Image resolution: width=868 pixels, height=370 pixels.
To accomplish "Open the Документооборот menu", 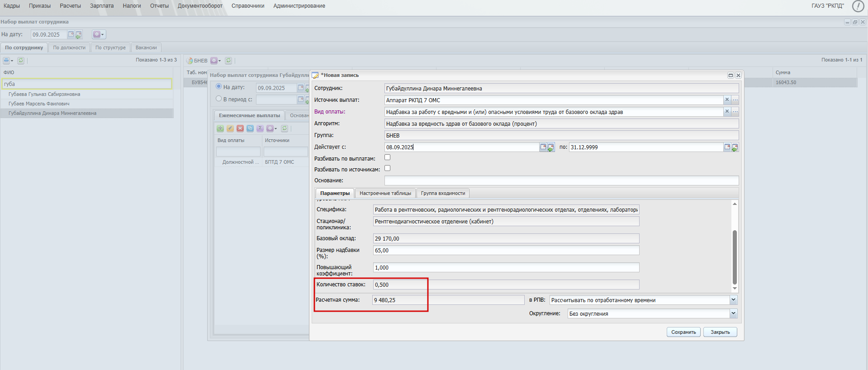I will (200, 6).
